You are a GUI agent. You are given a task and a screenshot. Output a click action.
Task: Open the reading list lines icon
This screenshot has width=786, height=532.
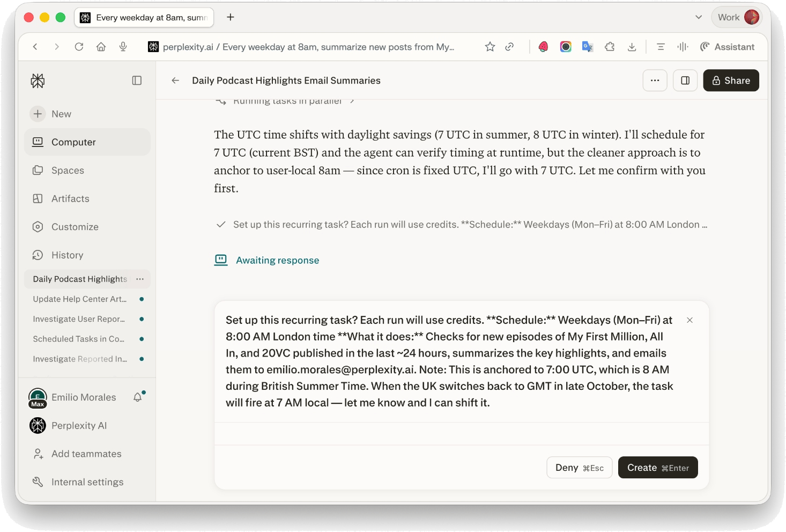[661, 47]
